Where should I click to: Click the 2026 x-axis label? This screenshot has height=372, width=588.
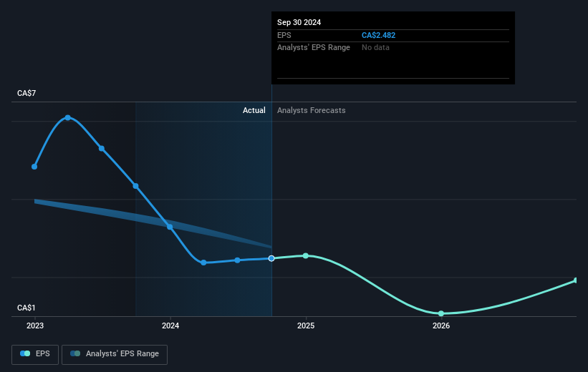(x=441, y=326)
